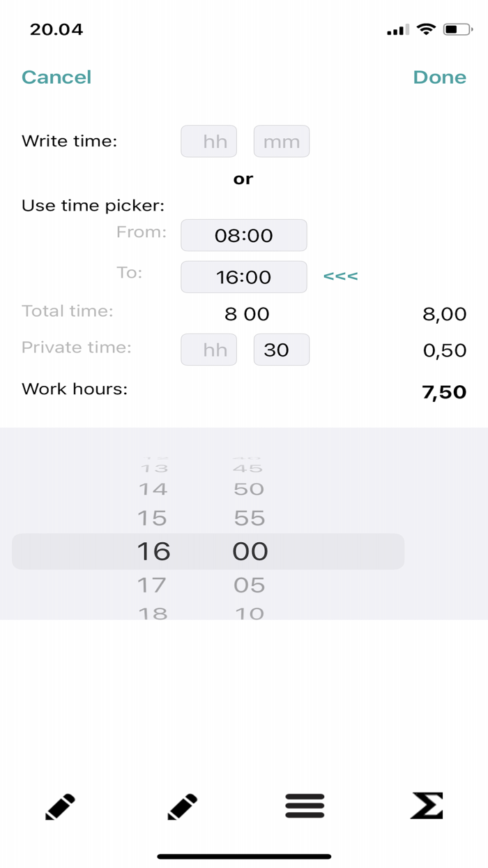This screenshot has width=488, height=868.
Task: Select 14 in the hour picker wheel
Action: (155, 489)
